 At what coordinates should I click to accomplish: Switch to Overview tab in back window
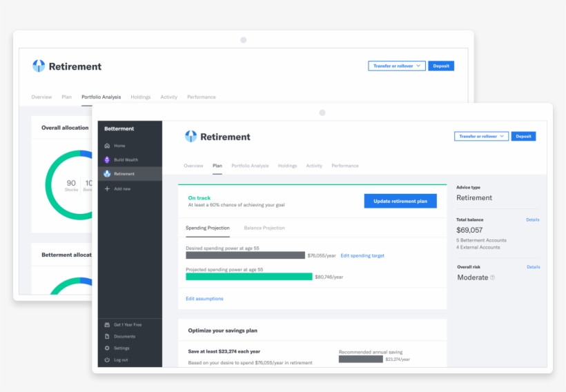(41, 97)
